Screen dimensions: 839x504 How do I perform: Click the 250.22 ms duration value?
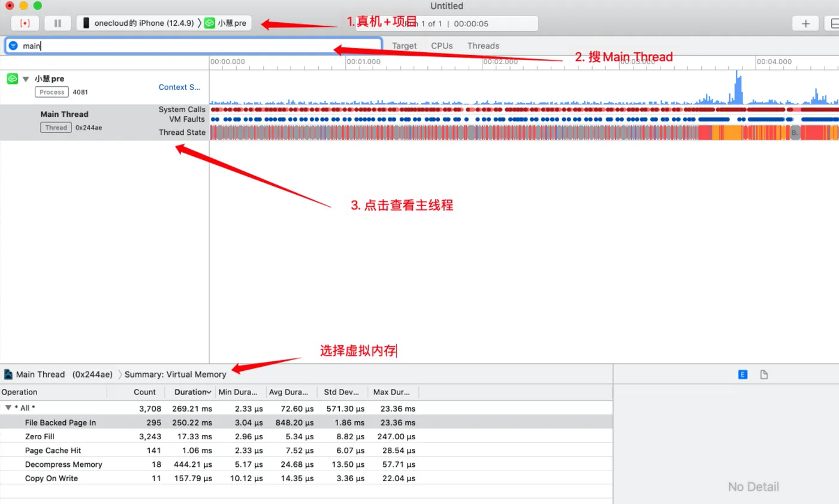(192, 422)
